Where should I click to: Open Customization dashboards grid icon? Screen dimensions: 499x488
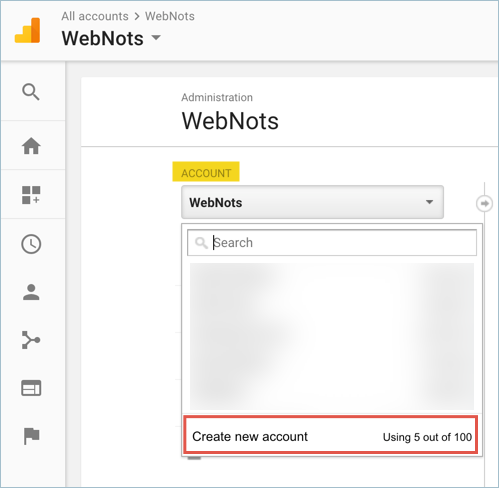[31, 195]
